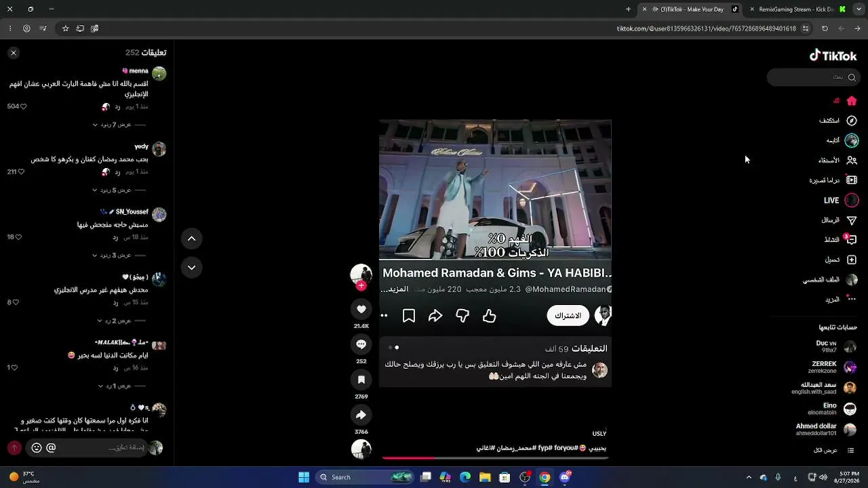Switch to the TikTok - Make Your Day tab
868x488 pixels.
pos(691,9)
